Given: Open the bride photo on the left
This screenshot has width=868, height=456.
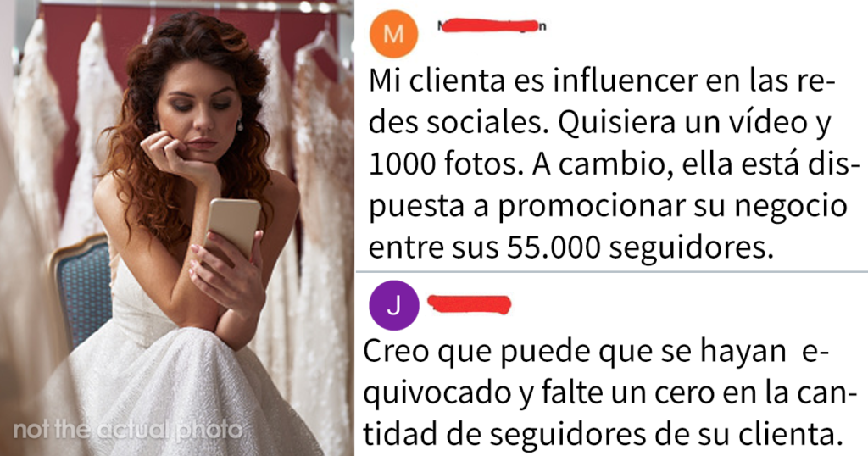Looking at the screenshot, I should (177, 228).
